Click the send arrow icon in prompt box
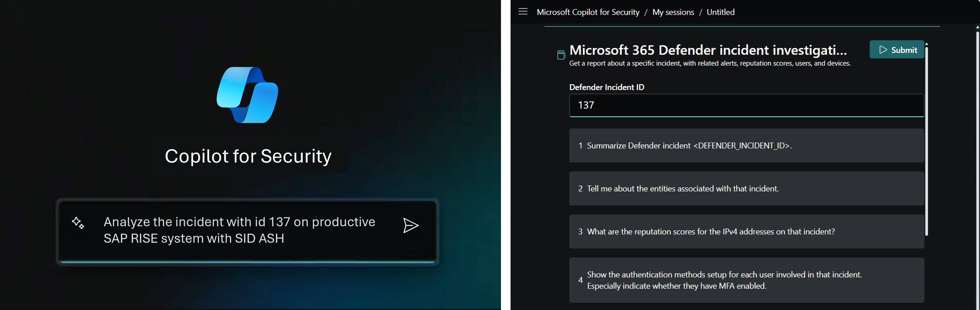Image resolution: width=980 pixels, height=310 pixels. 410,225
